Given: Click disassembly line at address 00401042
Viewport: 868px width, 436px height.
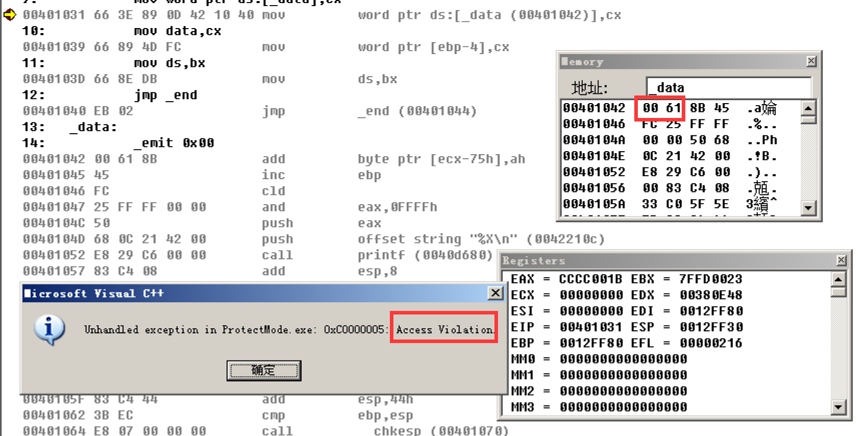Looking at the screenshot, I should (274, 159).
